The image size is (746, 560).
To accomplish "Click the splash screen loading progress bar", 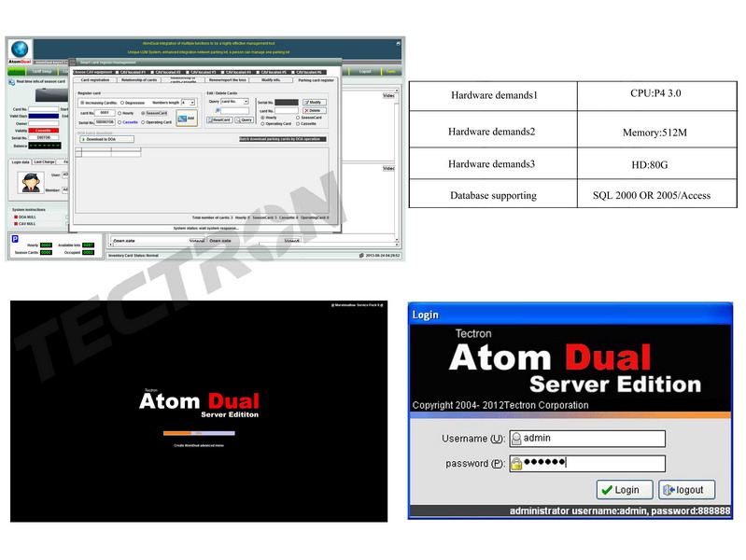I will 199,433.
